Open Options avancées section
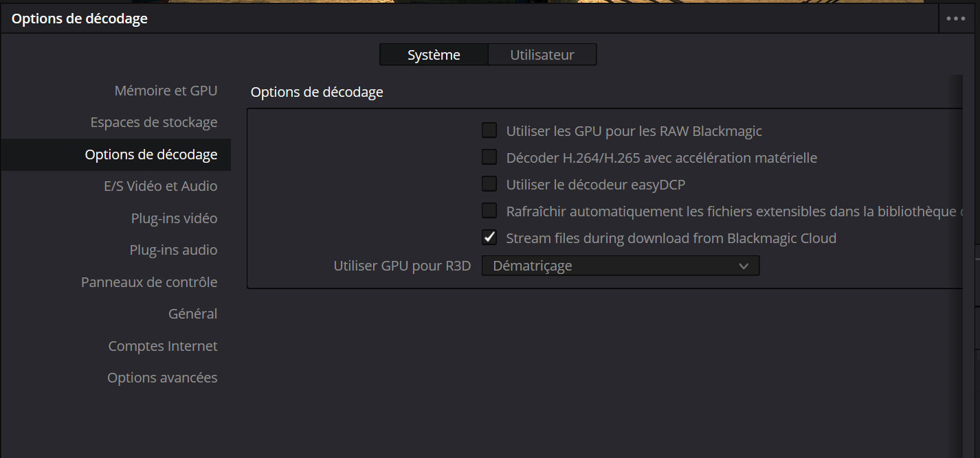The image size is (980, 458). click(x=162, y=378)
